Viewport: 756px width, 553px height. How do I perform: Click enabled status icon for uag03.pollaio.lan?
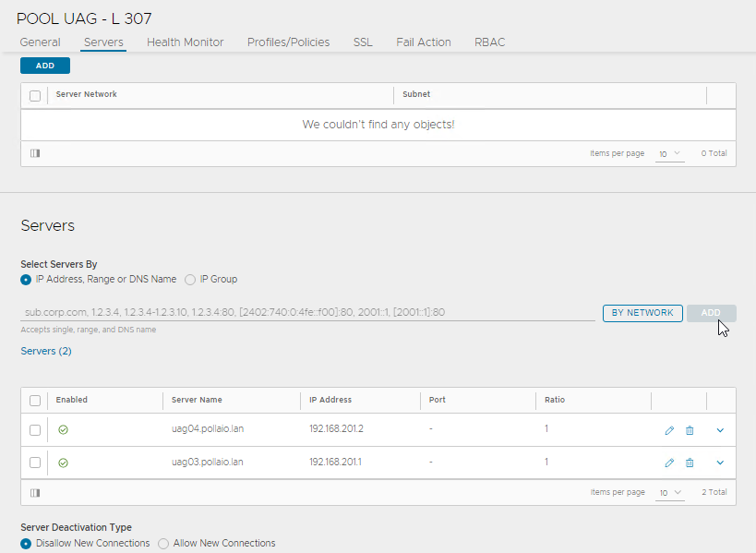63,463
